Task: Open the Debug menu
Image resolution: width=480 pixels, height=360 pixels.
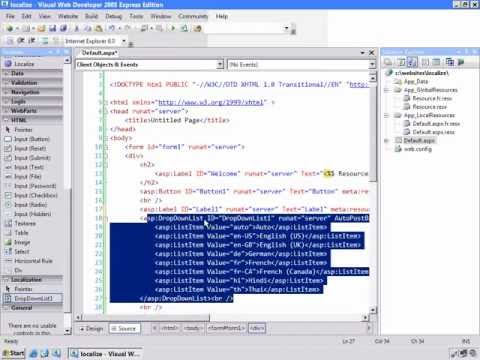Action: [x=114, y=16]
